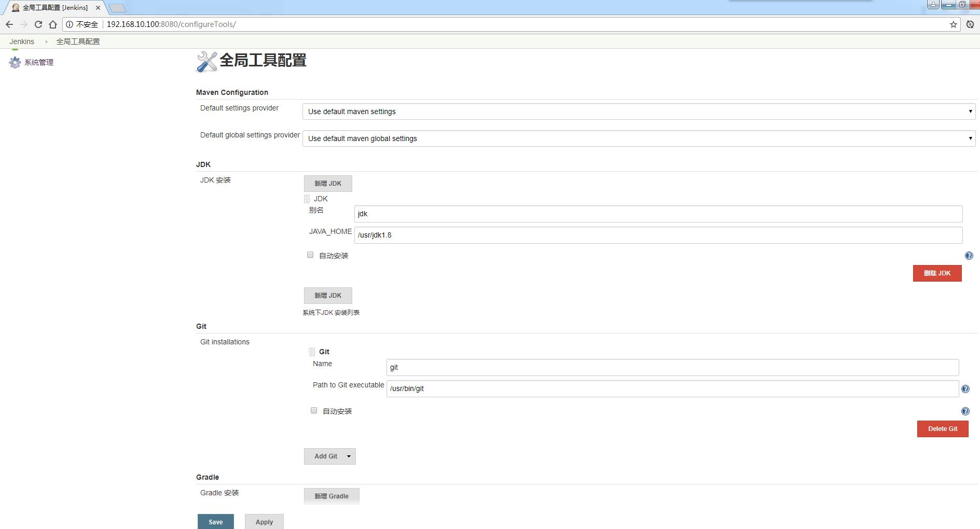This screenshot has width=980, height=529.
Task: Click the Jenkins tab favicon
Action: point(16,8)
